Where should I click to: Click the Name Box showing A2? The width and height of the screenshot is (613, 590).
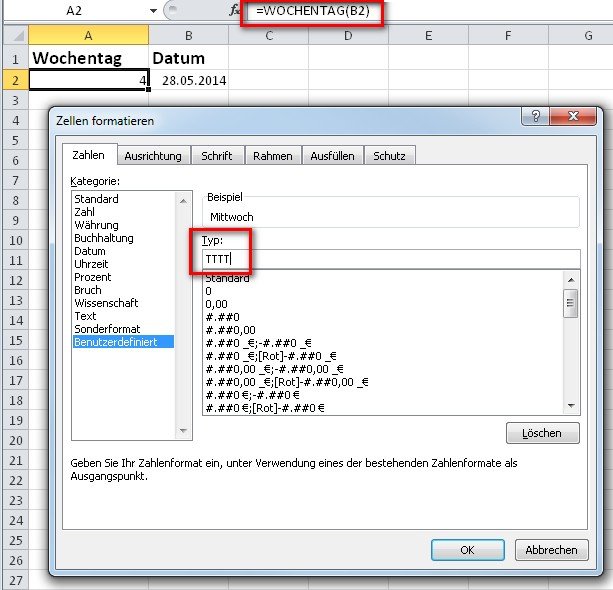74,11
